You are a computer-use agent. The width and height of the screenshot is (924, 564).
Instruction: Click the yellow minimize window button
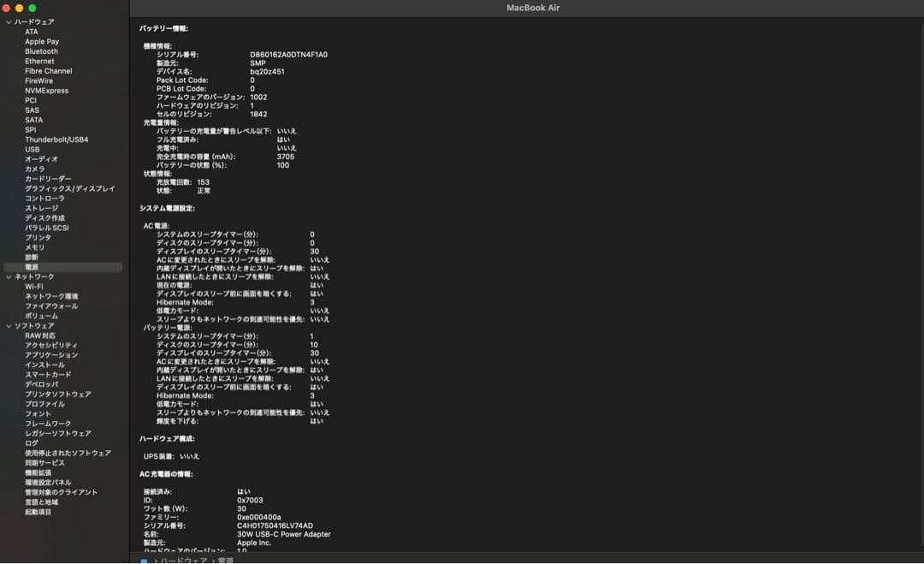tap(19, 8)
